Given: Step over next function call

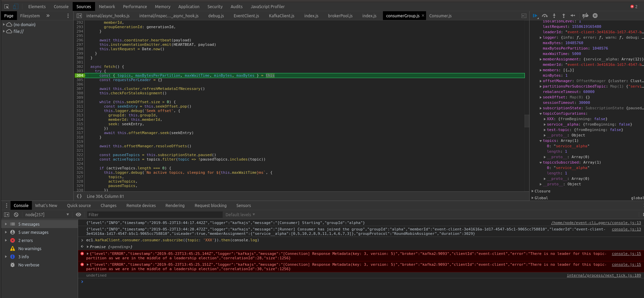Looking at the screenshot, I should point(545,16).
